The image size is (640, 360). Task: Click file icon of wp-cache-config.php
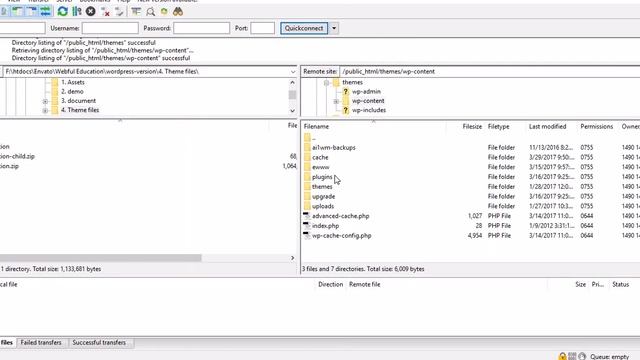click(307, 236)
